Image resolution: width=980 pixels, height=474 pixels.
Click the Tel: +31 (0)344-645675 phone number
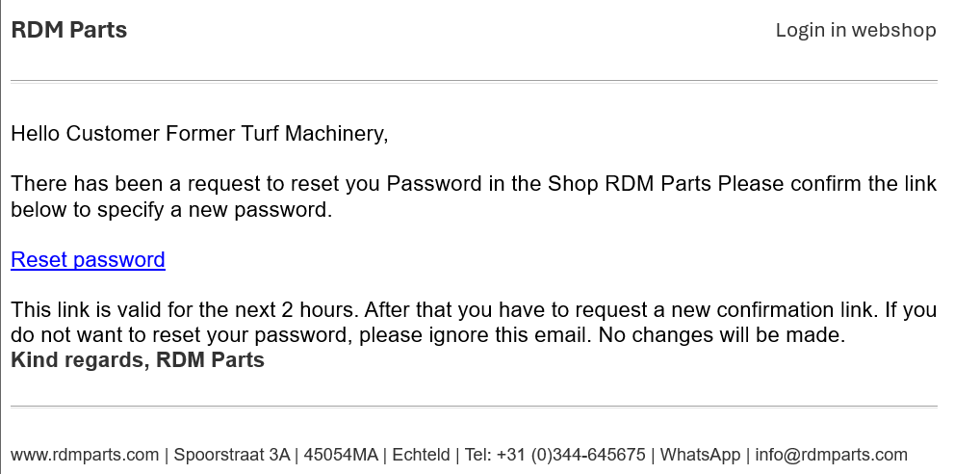(554, 455)
